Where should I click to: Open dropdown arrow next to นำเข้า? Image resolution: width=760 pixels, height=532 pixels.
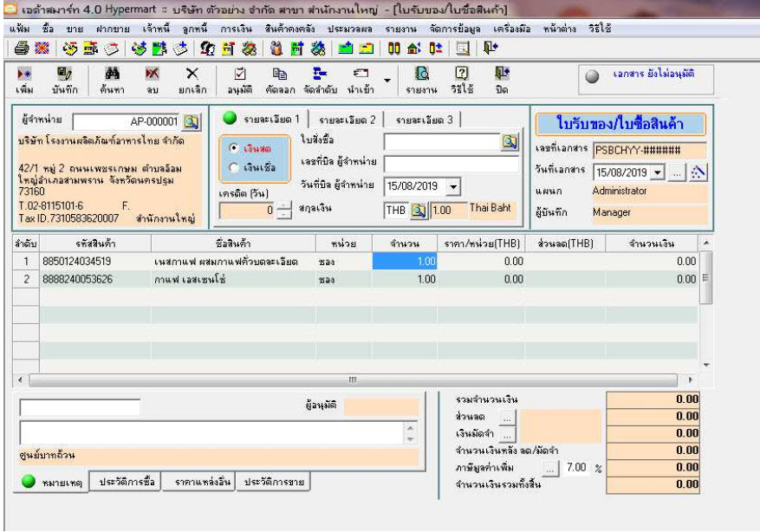387,81
